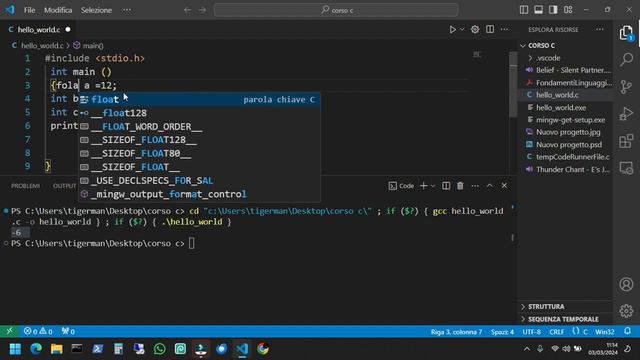The height and width of the screenshot is (360, 640).
Task: Click errors and warnings status indicator
Action: [38, 331]
